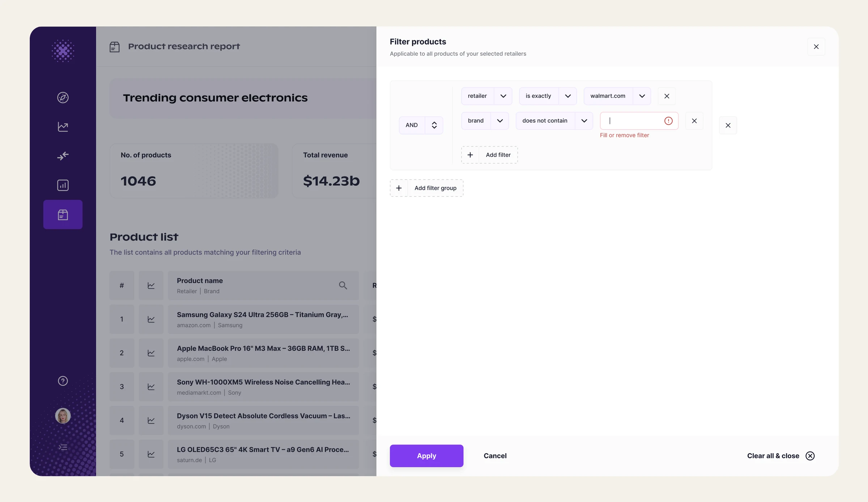Viewport: 868px width, 502px height.
Task: Delete the entire filter group
Action: click(728, 125)
